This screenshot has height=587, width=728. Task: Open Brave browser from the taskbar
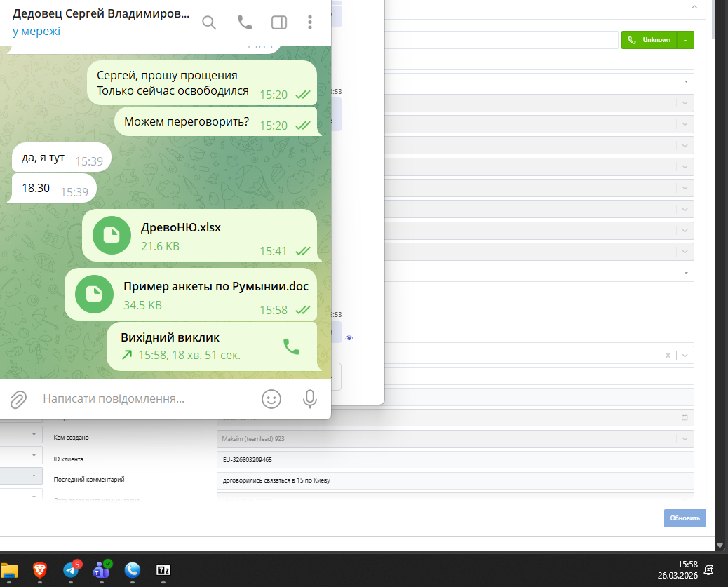click(40, 569)
